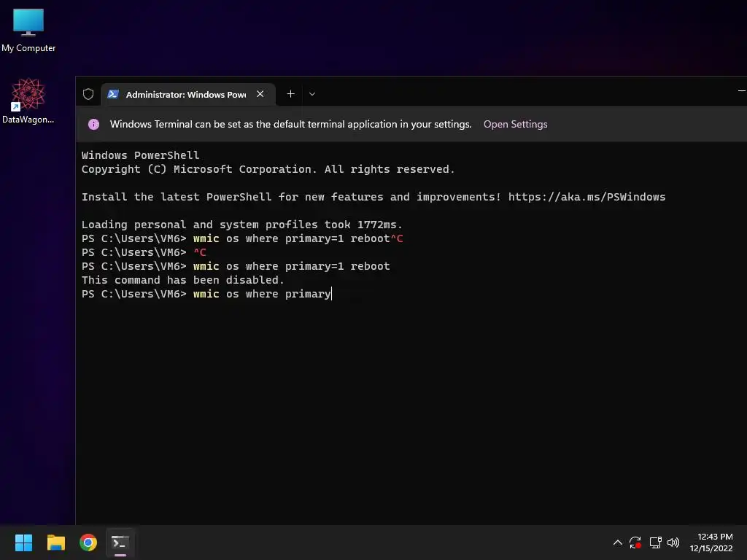Click the 'This command has been disabled.' line
The width and height of the screenshot is (747, 560).
(182, 280)
